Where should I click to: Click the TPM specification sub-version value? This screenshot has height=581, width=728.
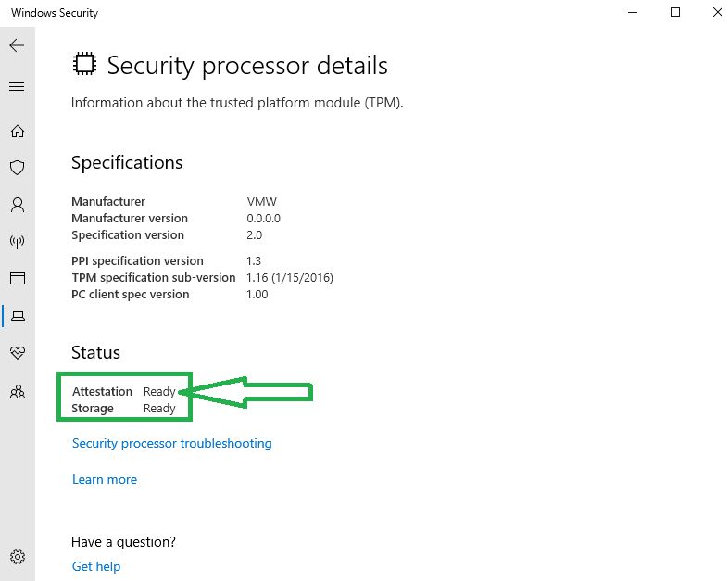click(x=290, y=278)
